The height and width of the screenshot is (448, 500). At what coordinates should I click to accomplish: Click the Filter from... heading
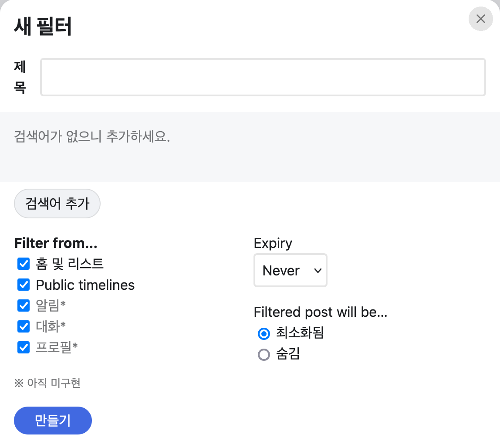pos(56,243)
